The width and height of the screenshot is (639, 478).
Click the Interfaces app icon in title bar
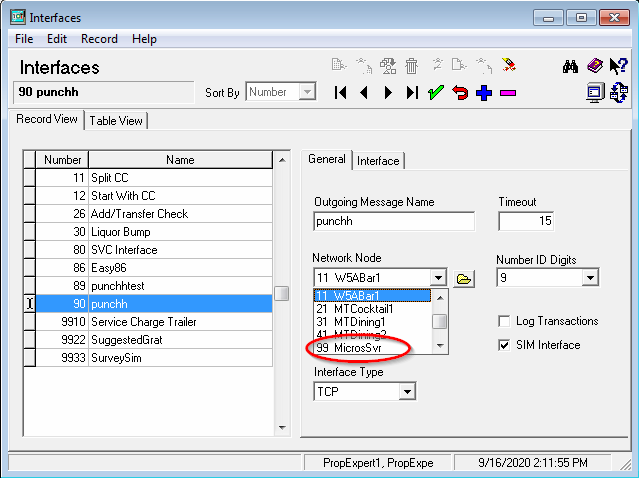click(x=18, y=17)
